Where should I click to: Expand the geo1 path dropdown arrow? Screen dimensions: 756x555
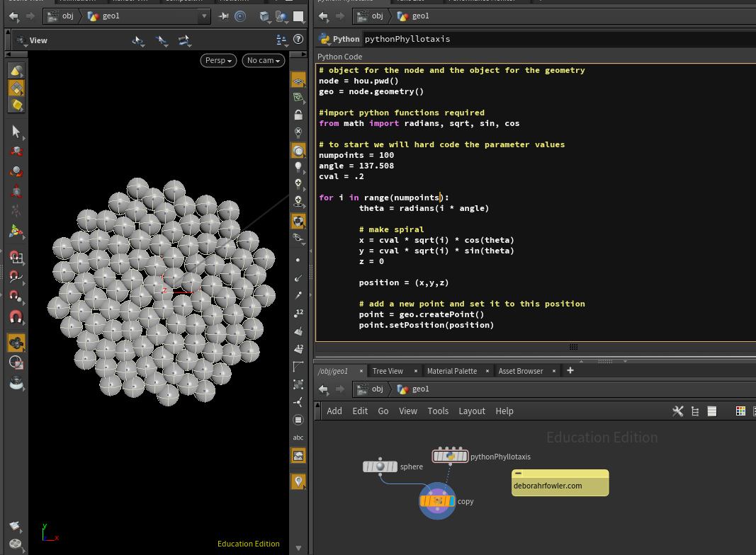[204, 16]
